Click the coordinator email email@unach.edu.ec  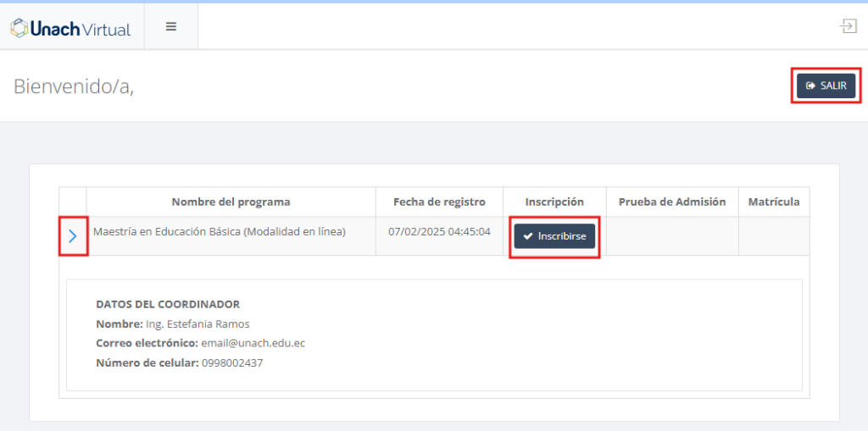pyautogui.click(x=253, y=343)
